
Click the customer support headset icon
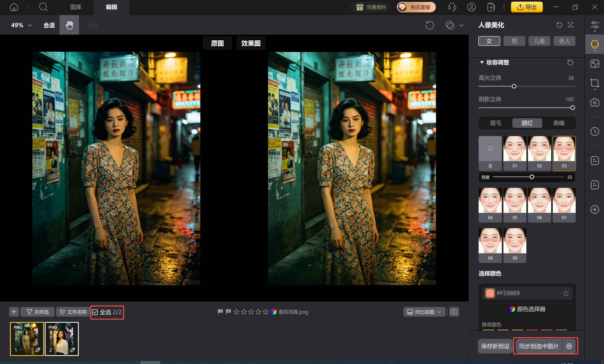452,7
